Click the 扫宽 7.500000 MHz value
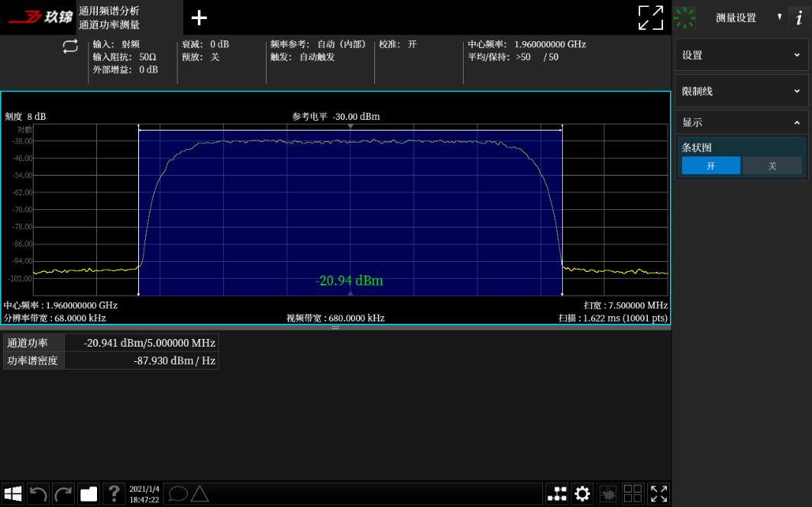The height and width of the screenshot is (507, 812). (626, 305)
